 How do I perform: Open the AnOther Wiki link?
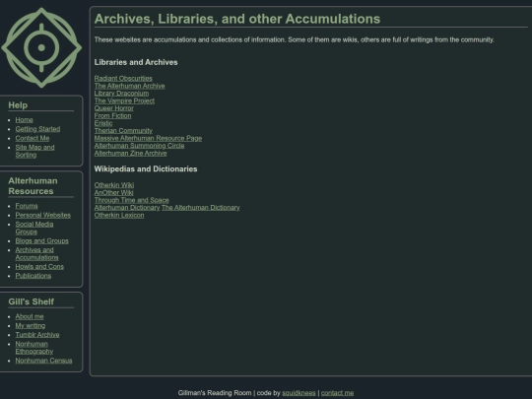click(x=113, y=192)
